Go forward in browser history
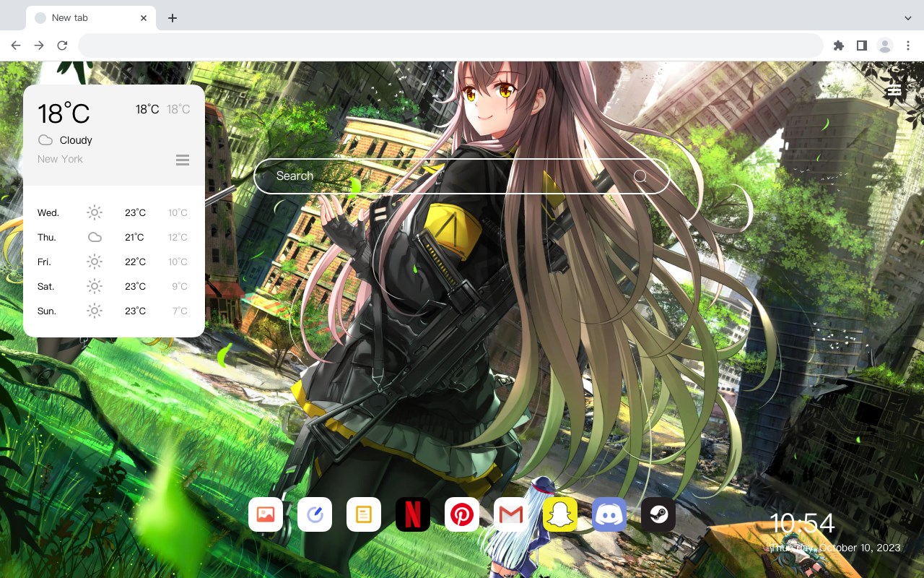 pyautogui.click(x=39, y=46)
